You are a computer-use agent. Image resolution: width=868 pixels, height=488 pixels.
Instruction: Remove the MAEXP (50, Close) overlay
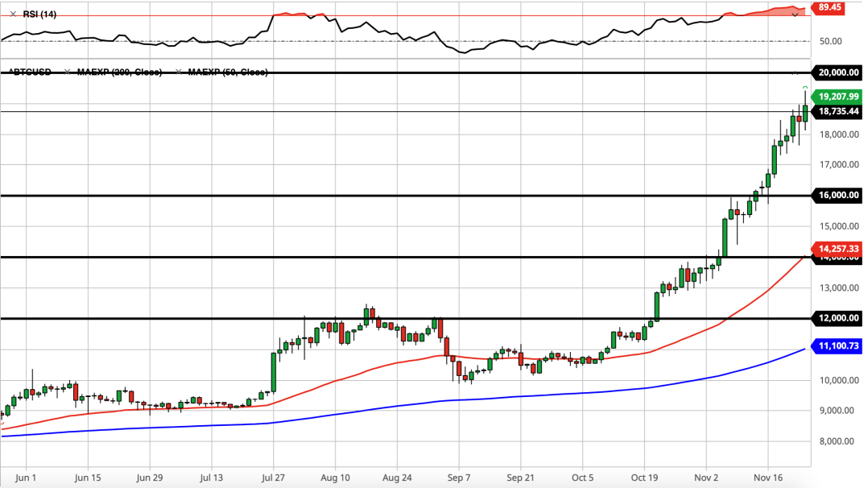coord(178,72)
